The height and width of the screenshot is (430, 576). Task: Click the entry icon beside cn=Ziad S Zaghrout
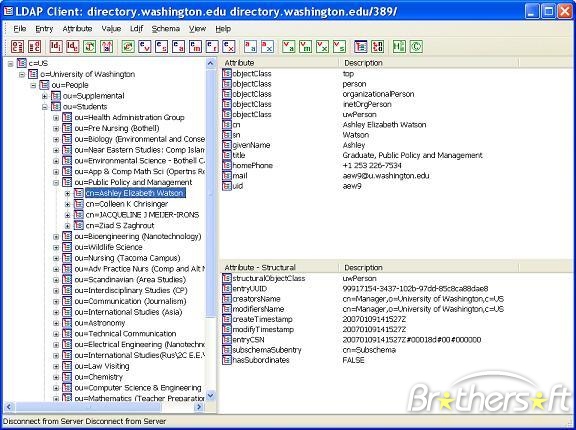79,225
